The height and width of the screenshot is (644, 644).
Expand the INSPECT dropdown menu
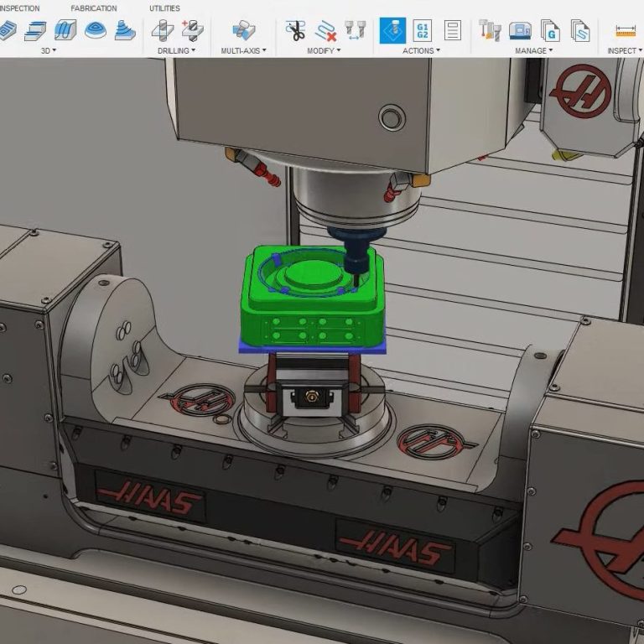point(625,50)
